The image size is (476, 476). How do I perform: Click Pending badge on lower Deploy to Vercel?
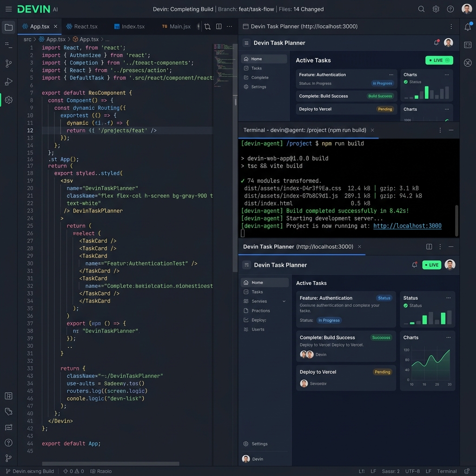[382, 372]
